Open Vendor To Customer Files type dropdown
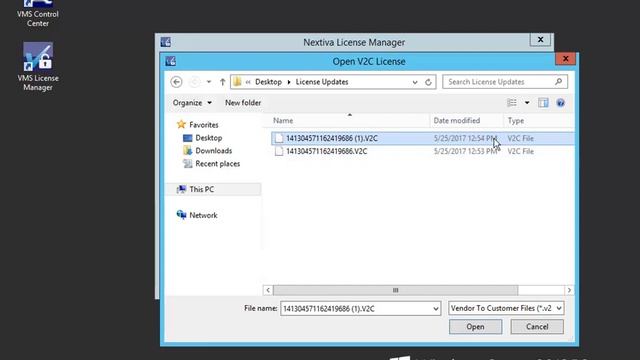Viewport: 640px width, 360px height. 506,308
